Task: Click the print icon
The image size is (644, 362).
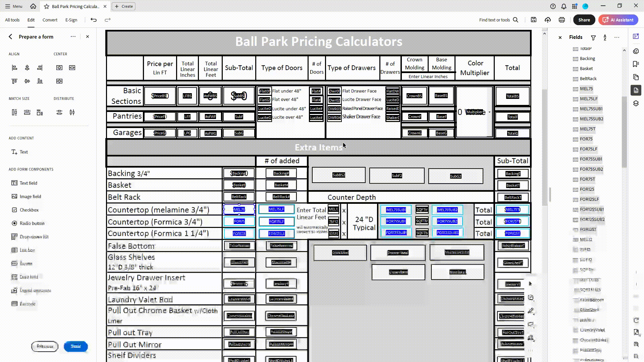Action: click(562, 20)
